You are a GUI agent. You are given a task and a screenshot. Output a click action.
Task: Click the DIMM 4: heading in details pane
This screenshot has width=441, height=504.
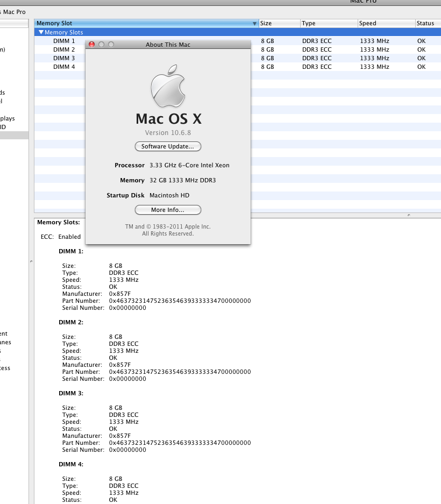(x=71, y=464)
